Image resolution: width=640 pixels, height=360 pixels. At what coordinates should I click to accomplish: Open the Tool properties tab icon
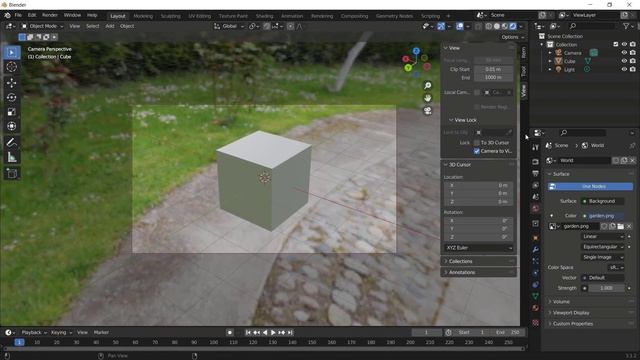[536, 147]
